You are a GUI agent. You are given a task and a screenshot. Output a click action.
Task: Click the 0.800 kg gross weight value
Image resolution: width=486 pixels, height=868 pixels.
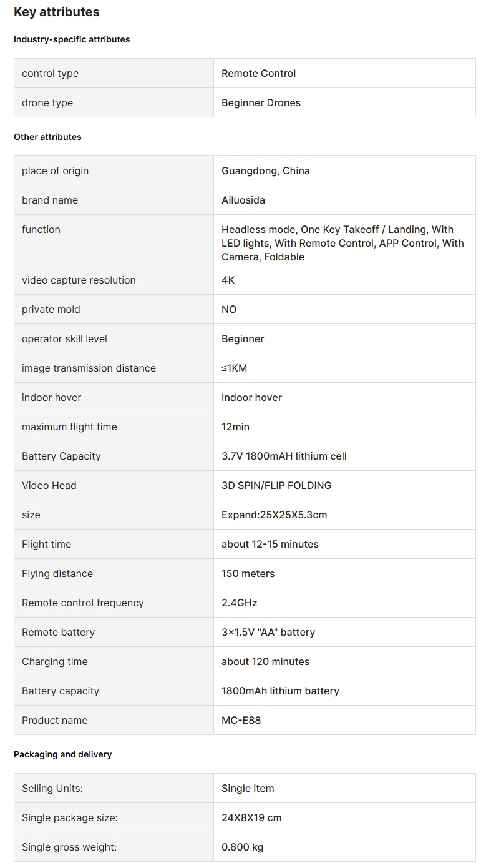tap(242, 847)
